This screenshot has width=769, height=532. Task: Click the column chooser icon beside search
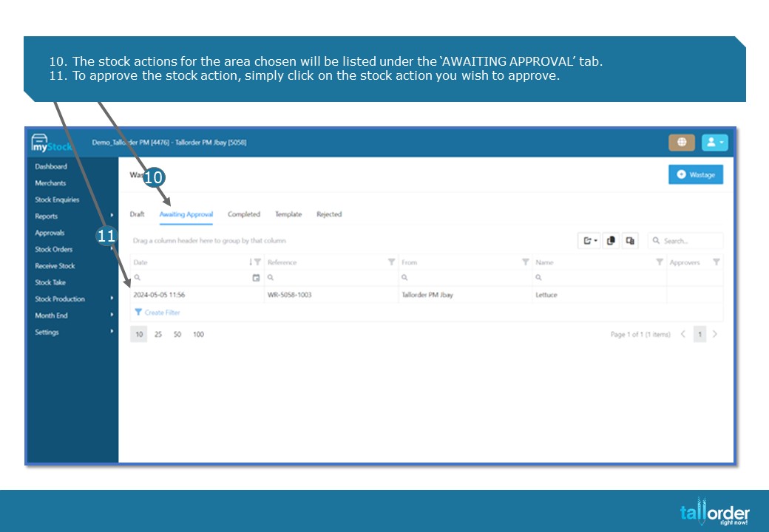(630, 241)
